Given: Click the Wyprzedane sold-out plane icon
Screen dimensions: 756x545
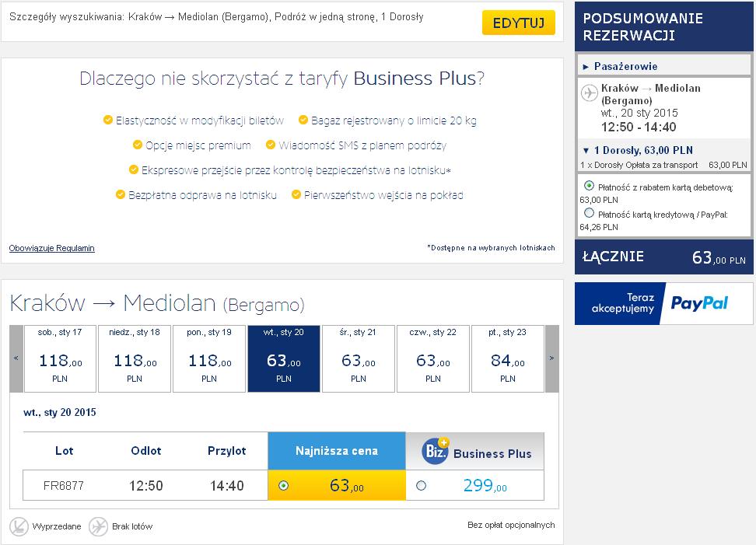Looking at the screenshot, I should 19,526.
